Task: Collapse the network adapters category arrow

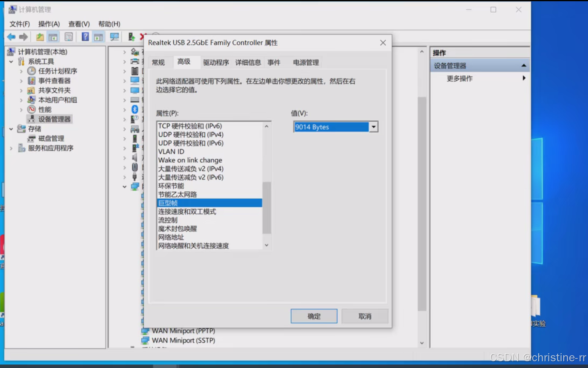Action: pyautogui.click(x=125, y=187)
